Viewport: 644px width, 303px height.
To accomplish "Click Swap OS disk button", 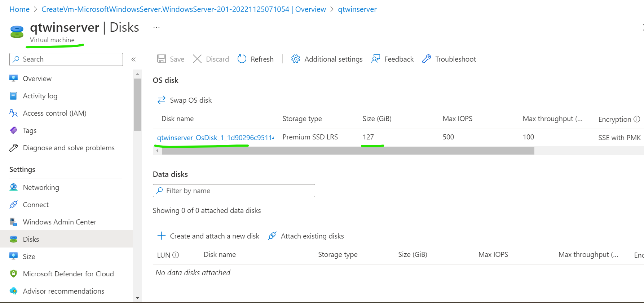I will pos(185,100).
